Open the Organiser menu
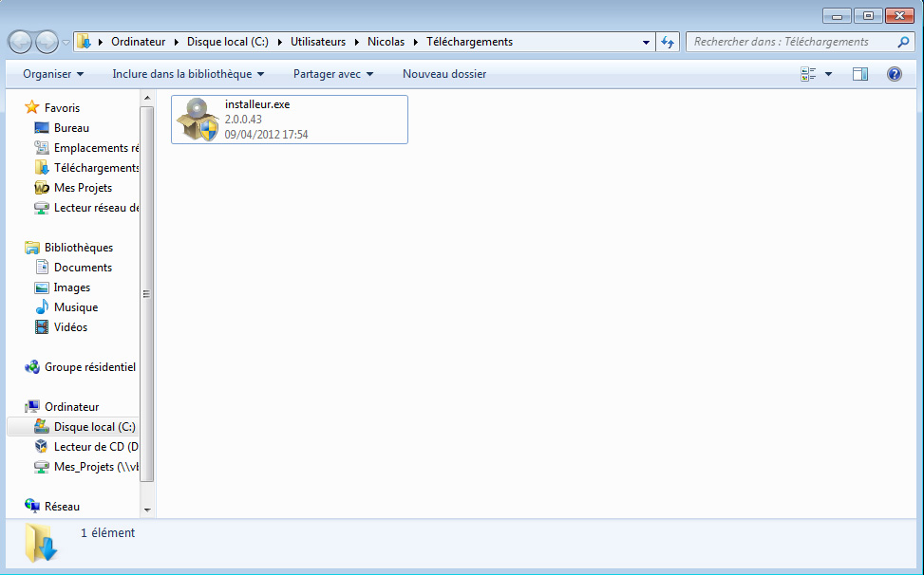Image resolution: width=924 pixels, height=575 pixels. click(x=53, y=74)
